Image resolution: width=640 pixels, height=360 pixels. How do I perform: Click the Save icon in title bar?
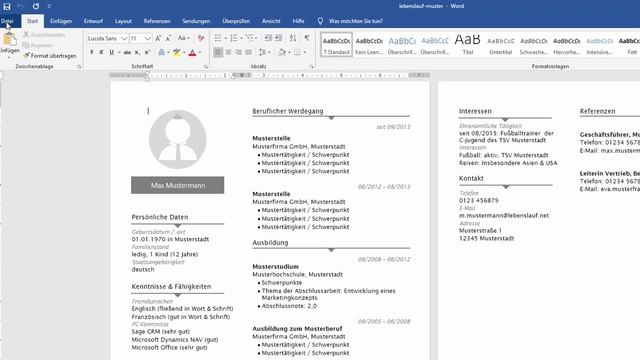tap(7, 6)
